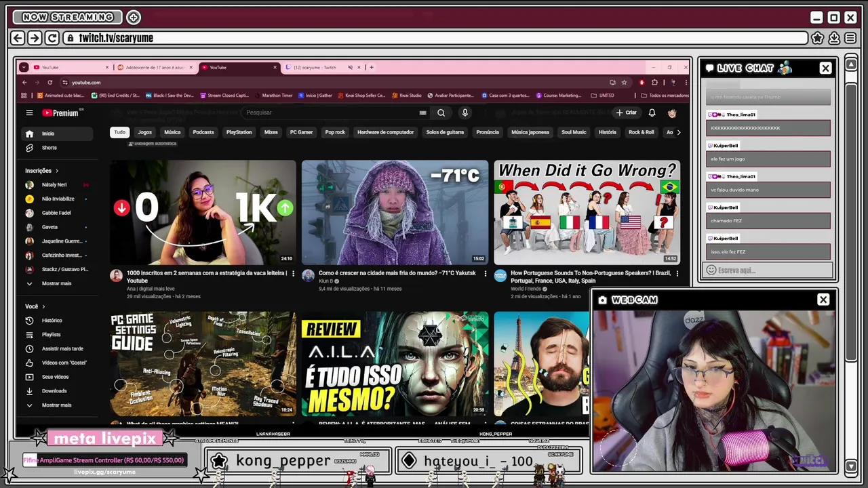Open a new Chrome tab
The width and height of the screenshot is (868, 488).
coord(372,67)
